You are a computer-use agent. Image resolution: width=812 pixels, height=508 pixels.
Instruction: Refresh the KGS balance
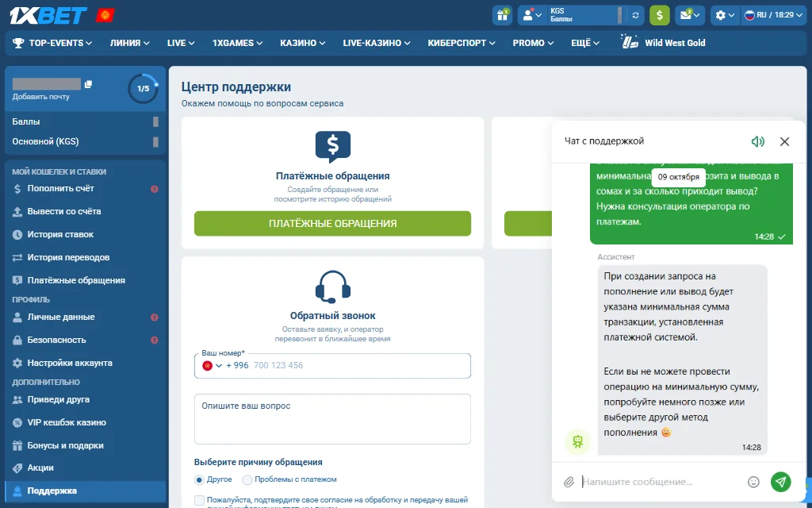pyautogui.click(x=635, y=15)
